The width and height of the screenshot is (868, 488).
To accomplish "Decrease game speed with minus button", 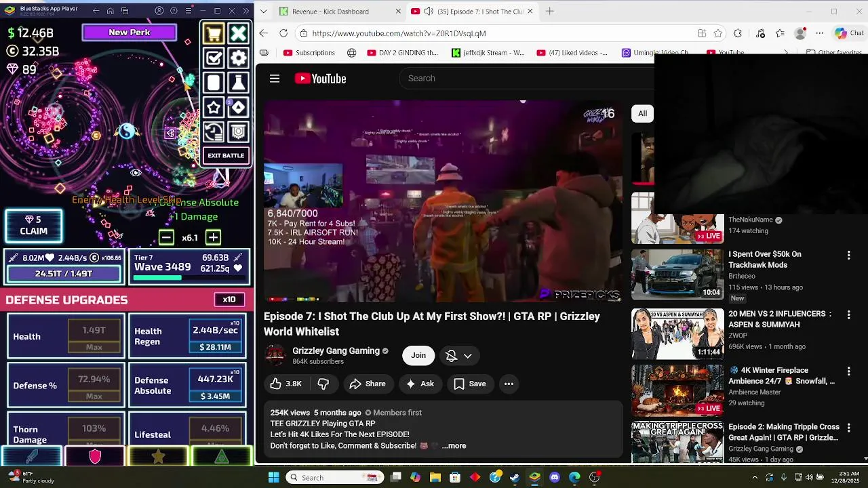I will [166, 237].
